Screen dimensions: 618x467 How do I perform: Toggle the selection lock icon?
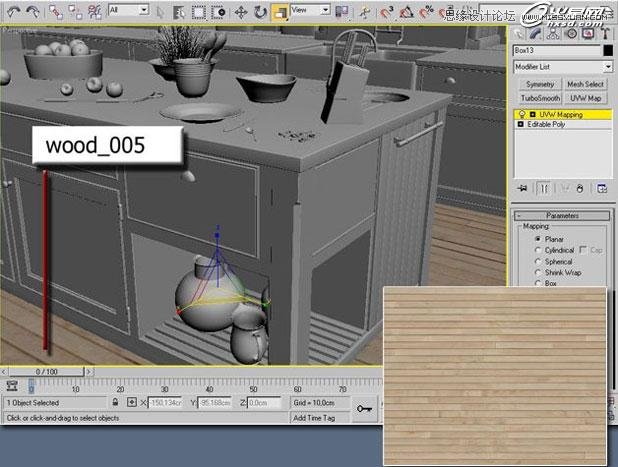[x=117, y=402]
